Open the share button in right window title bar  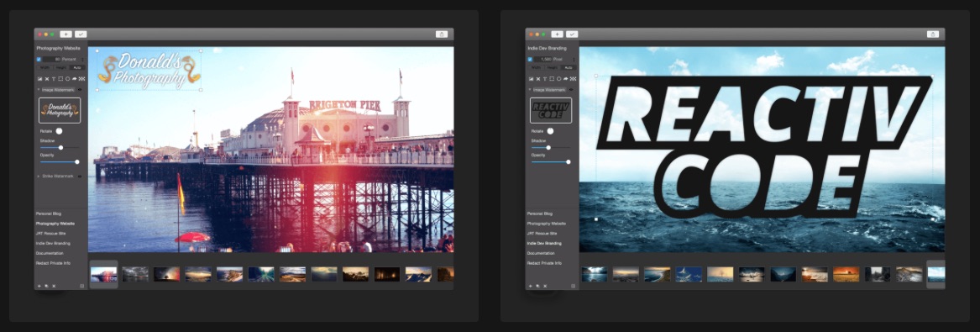pyautogui.click(x=933, y=34)
